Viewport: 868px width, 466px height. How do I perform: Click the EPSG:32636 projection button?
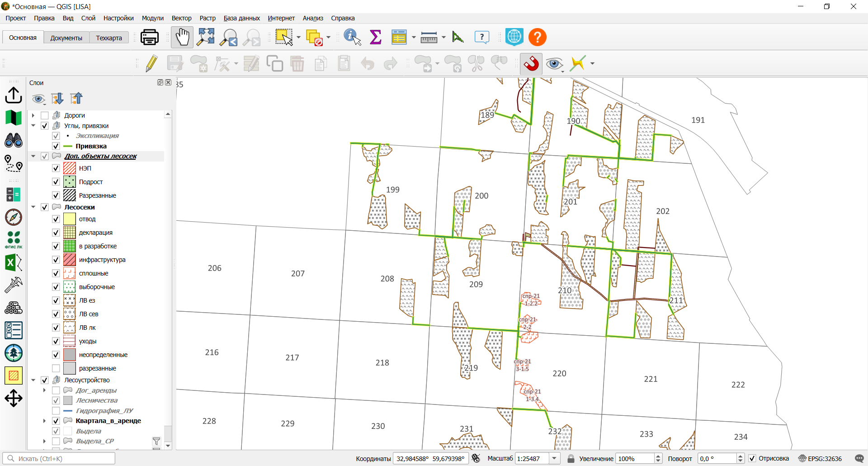click(821, 458)
